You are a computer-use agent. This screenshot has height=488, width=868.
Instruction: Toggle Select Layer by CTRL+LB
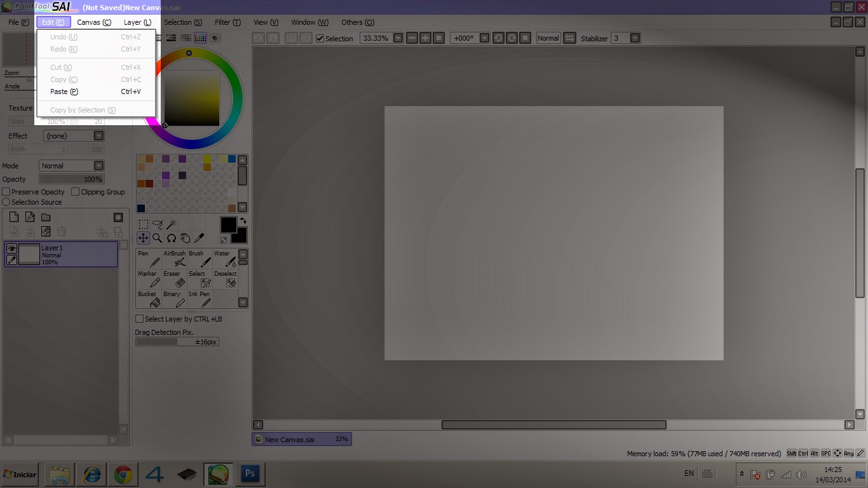click(x=139, y=318)
